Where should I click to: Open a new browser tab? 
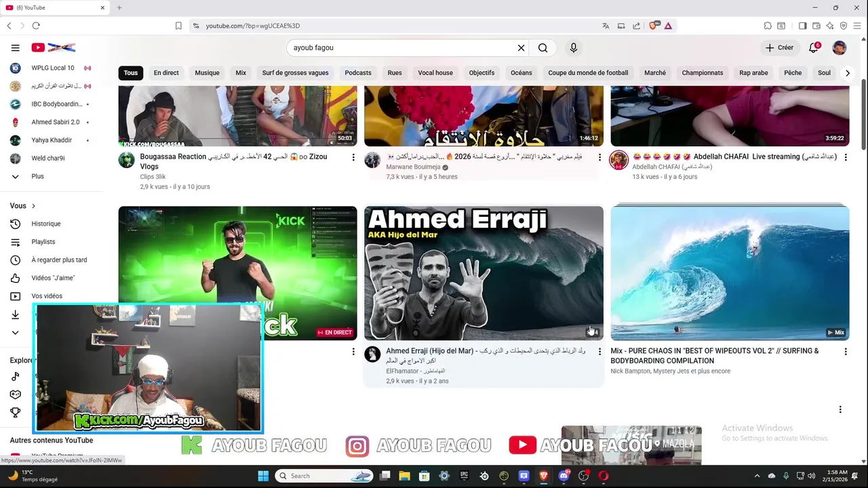click(x=119, y=7)
